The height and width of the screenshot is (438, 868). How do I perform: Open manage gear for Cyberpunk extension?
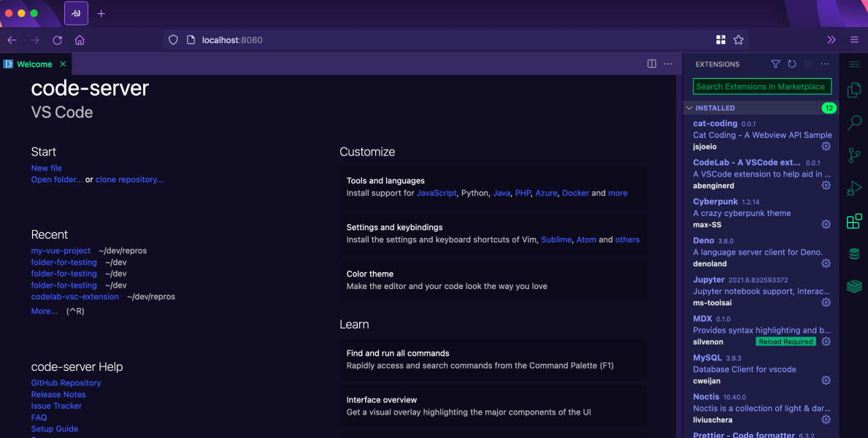pos(826,224)
